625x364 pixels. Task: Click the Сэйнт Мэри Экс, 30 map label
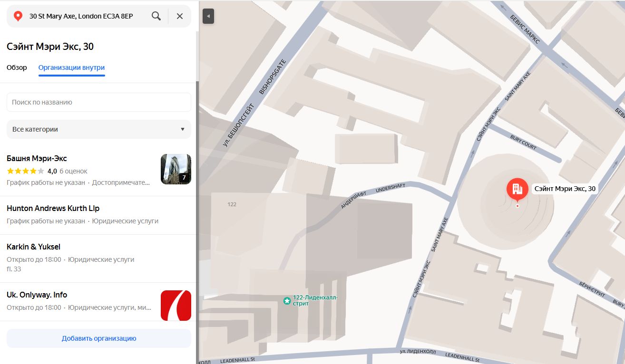pos(565,189)
